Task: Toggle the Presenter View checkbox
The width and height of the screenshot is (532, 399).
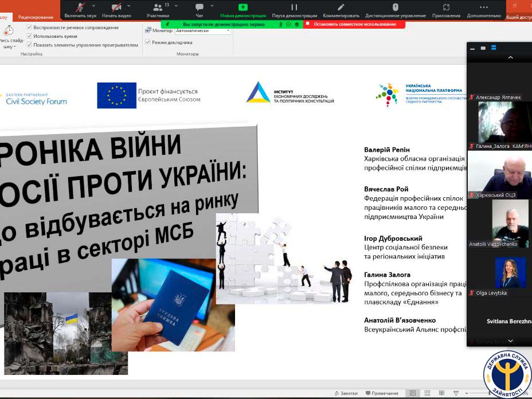Action: coord(147,42)
